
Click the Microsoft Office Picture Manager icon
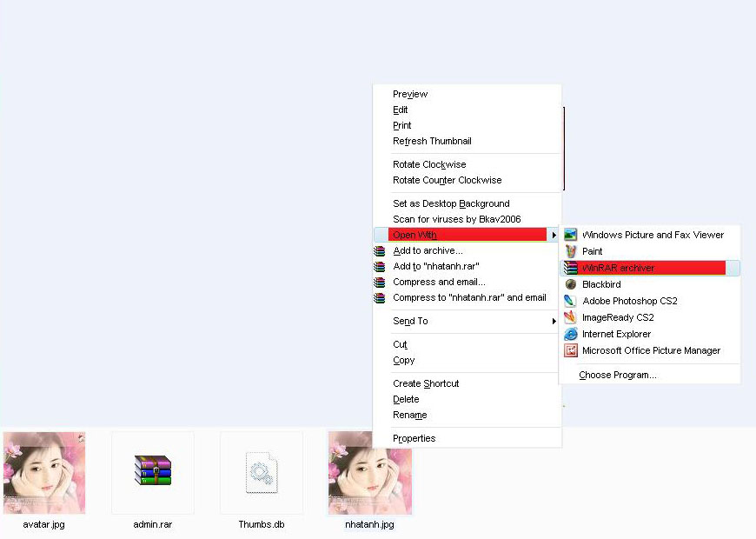[570, 350]
